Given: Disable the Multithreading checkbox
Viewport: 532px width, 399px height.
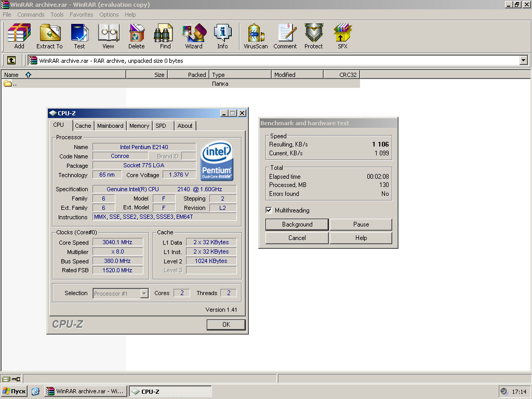Looking at the screenshot, I should coord(269,210).
